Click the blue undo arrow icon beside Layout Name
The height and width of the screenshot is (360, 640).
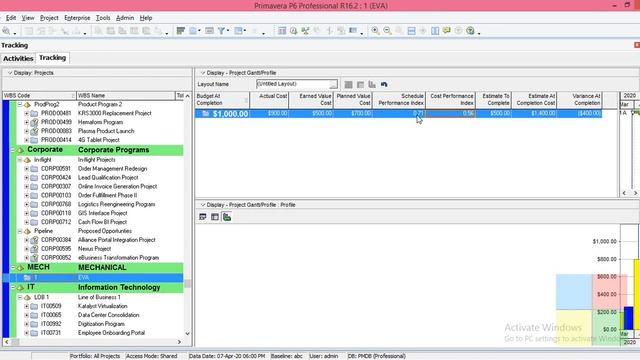click(384, 84)
